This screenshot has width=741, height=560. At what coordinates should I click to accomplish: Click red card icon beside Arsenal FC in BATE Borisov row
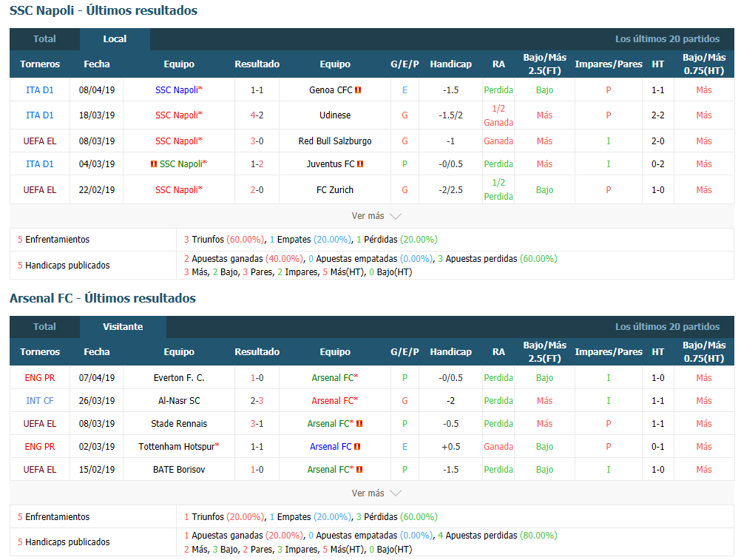[x=359, y=470]
